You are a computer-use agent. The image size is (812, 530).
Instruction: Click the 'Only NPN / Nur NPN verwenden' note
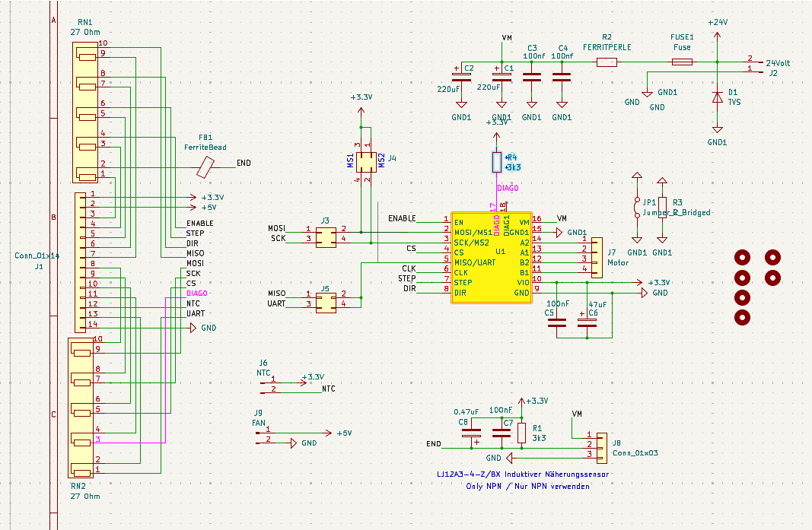[x=527, y=486]
